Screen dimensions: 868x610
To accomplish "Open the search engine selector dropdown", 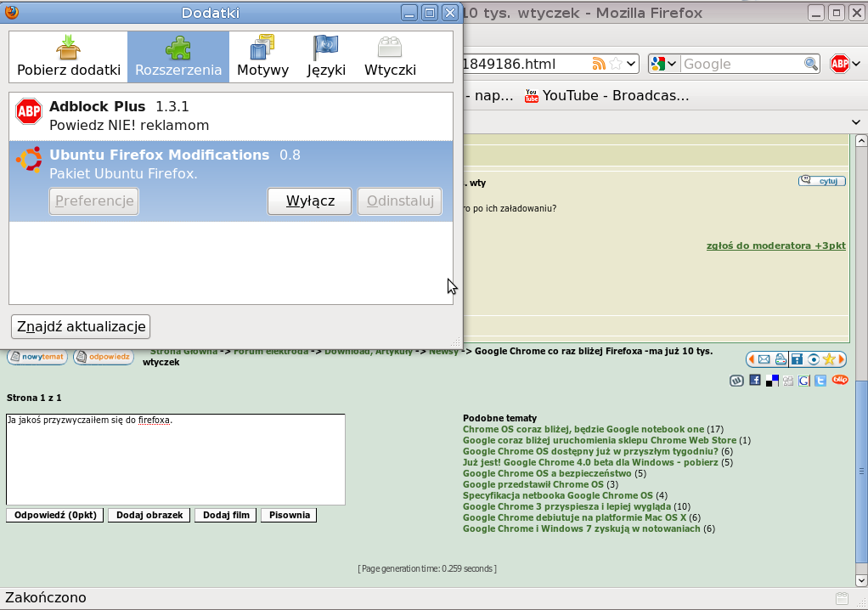I will (x=663, y=64).
